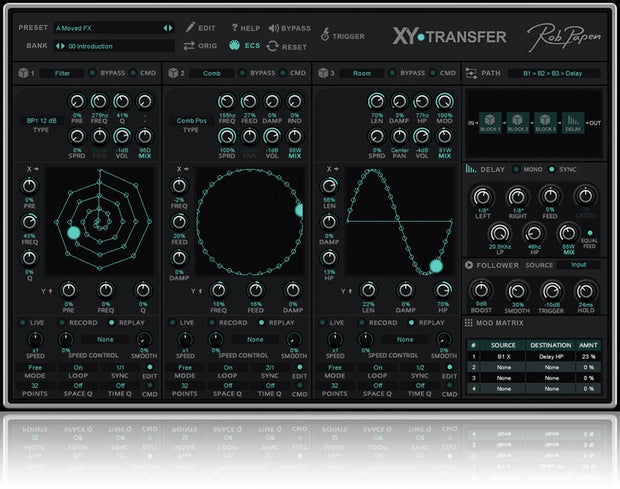The image size is (620, 489).
Task: Click Block 1 XY pad large cursor dot
Action: 74,232
